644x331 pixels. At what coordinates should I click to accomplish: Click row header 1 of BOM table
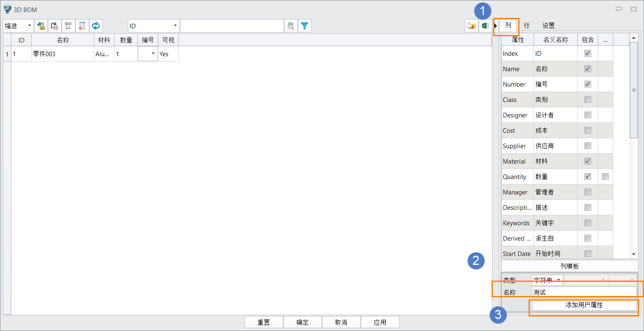pos(7,54)
